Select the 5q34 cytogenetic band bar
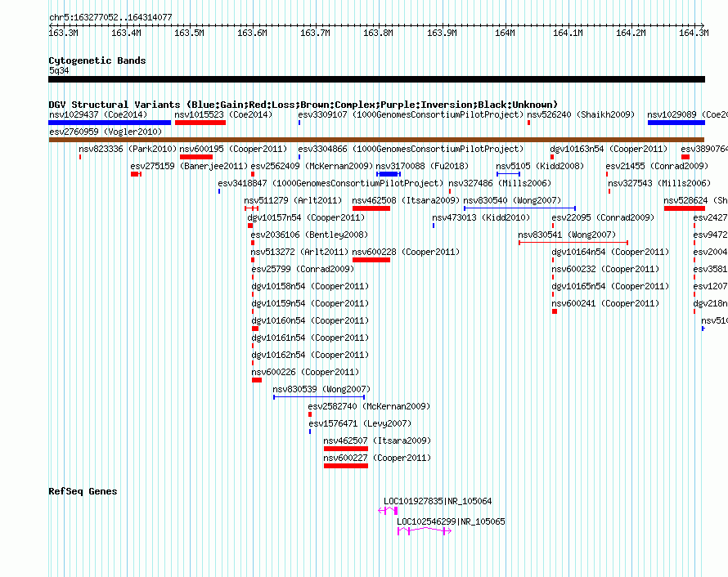The height and width of the screenshot is (577, 728). coord(376,79)
